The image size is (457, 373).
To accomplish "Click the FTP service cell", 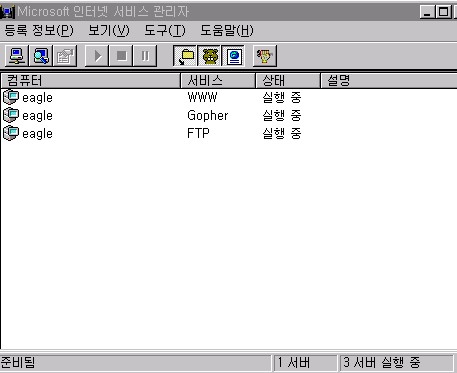I will click(x=198, y=133).
